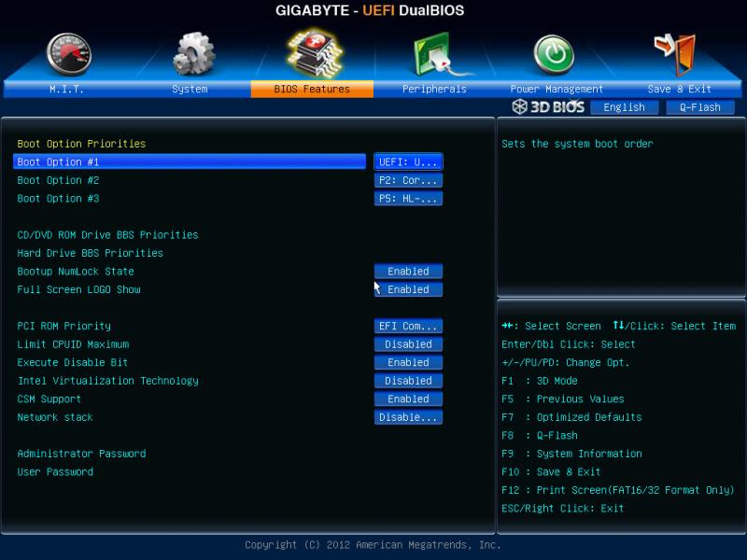747x560 pixels.
Task: Click the 'Enter/Dbl Click: Select' hint
Action: coord(569,344)
